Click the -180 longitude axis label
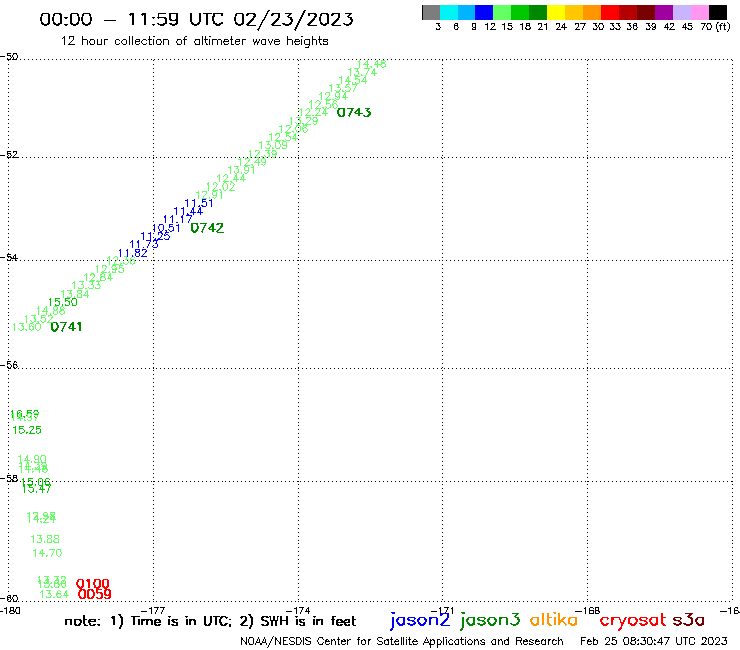The height and width of the screenshot is (650, 740). point(10,611)
